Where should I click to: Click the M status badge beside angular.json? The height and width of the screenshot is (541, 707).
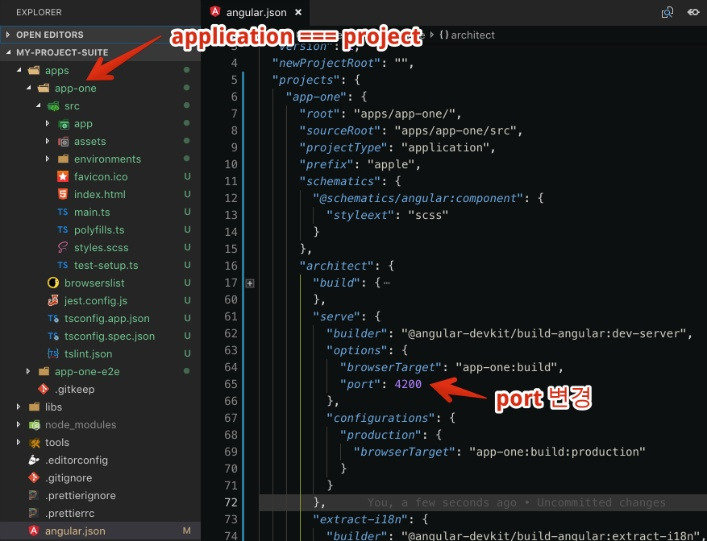187,531
